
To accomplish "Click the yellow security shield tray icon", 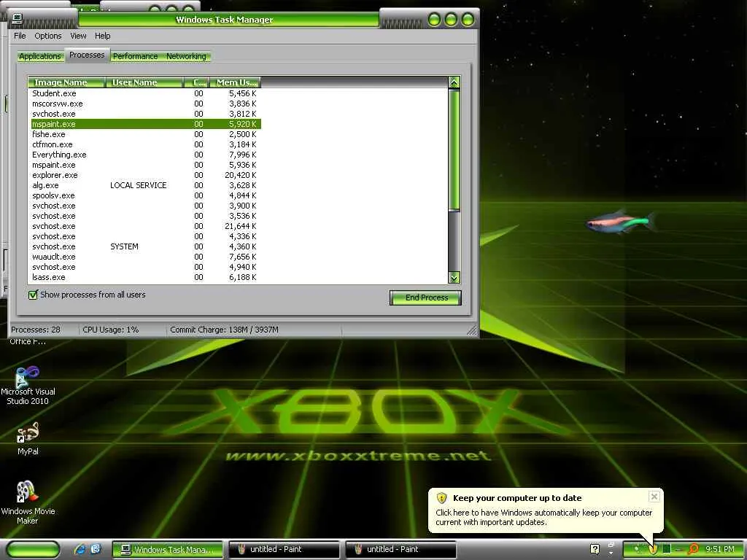I will pyautogui.click(x=653, y=549).
